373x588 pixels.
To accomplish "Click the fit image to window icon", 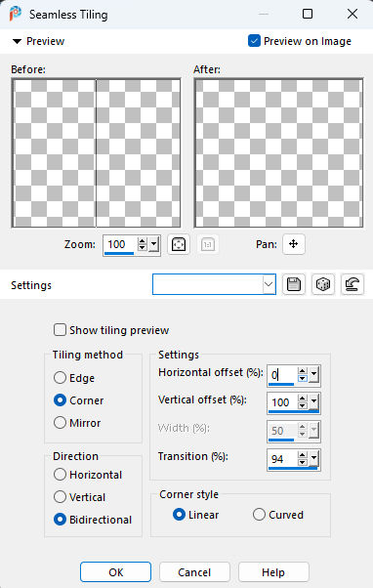I will tap(179, 245).
